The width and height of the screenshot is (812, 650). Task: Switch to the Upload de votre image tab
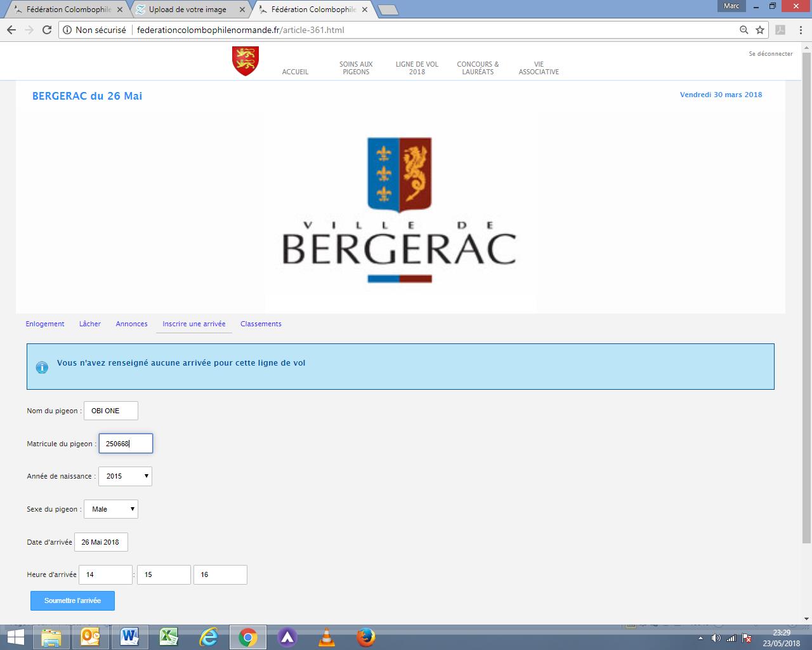(x=187, y=10)
